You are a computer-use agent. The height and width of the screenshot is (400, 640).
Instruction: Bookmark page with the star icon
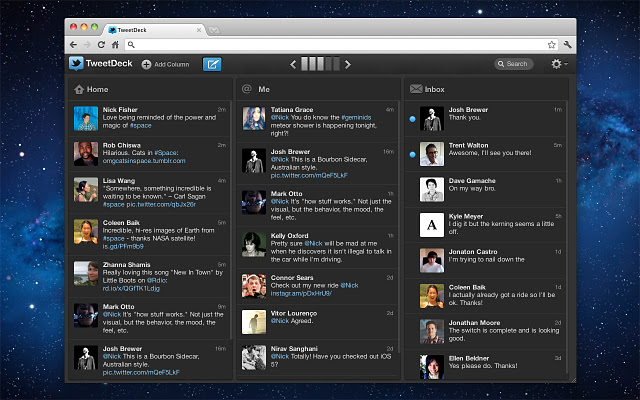(551, 45)
